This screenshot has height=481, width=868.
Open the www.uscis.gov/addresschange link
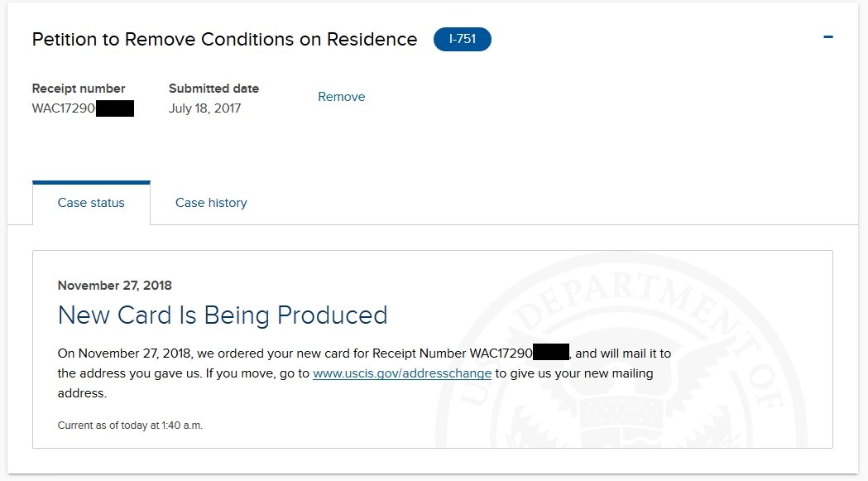coord(402,373)
